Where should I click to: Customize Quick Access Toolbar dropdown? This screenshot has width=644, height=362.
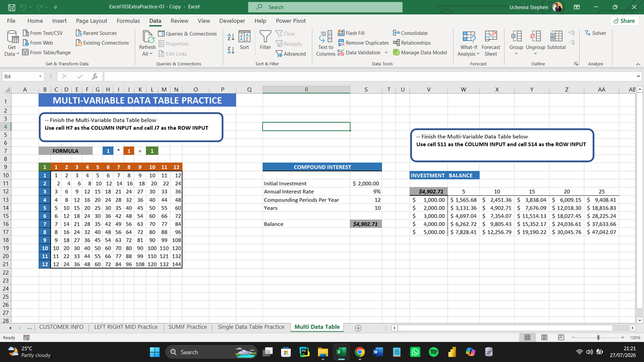[55, 8]
